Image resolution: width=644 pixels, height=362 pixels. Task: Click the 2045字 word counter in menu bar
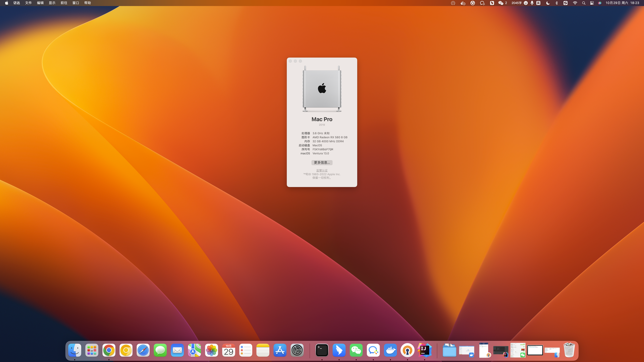click(x=516, y=3)
